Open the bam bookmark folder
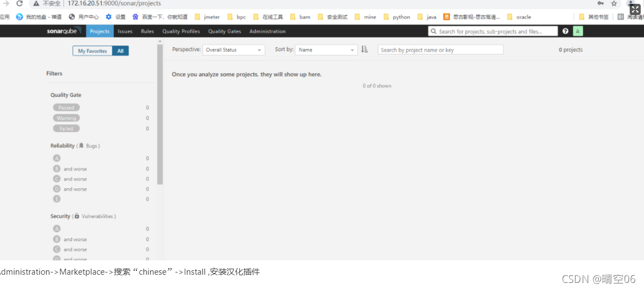This screenshot has height=289, width=644. [x=300, y=17]
